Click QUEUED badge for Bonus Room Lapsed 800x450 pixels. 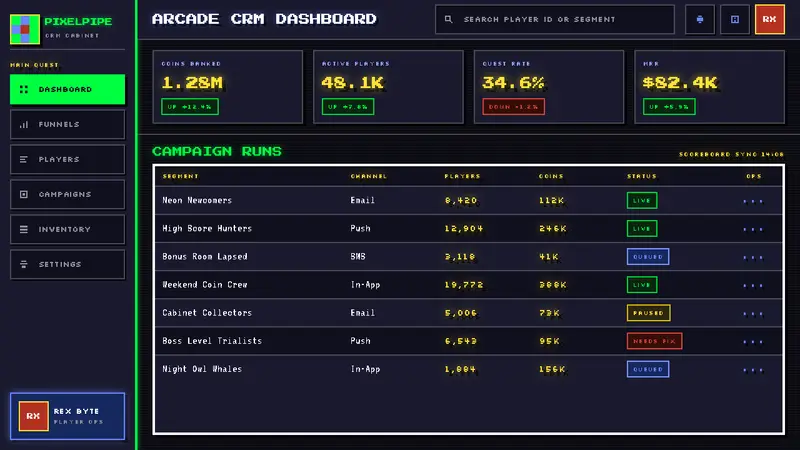(x=648, y=257)
